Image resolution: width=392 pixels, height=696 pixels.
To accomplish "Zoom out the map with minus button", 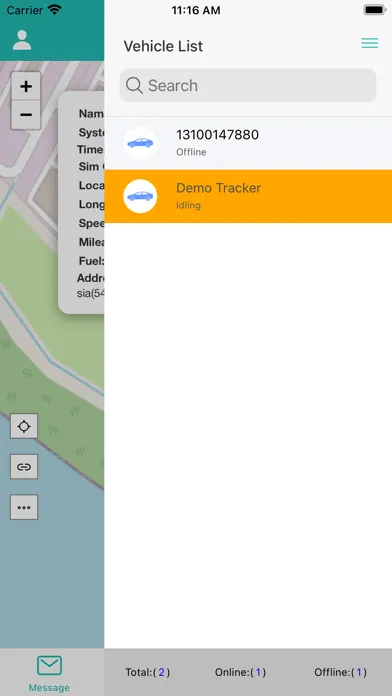I will pos(26,115).
